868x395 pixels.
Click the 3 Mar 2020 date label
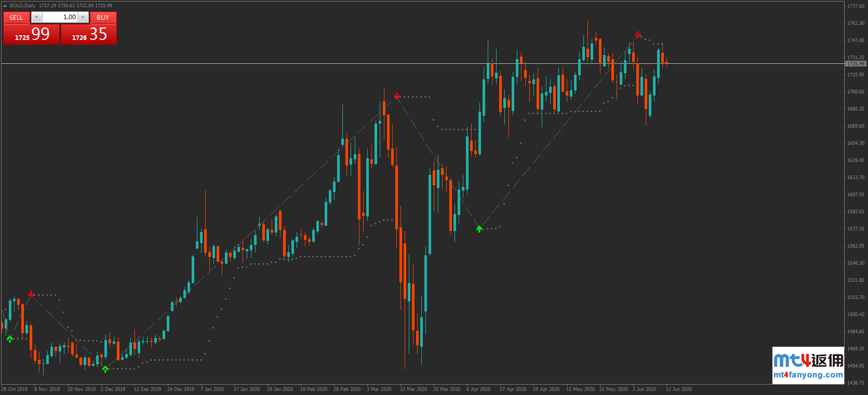(379, 389)
